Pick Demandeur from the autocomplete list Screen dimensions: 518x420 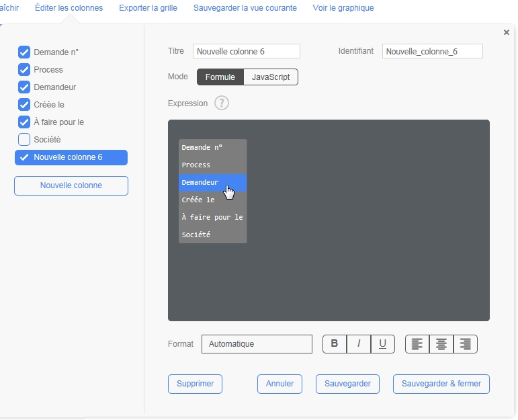(212, 182)
